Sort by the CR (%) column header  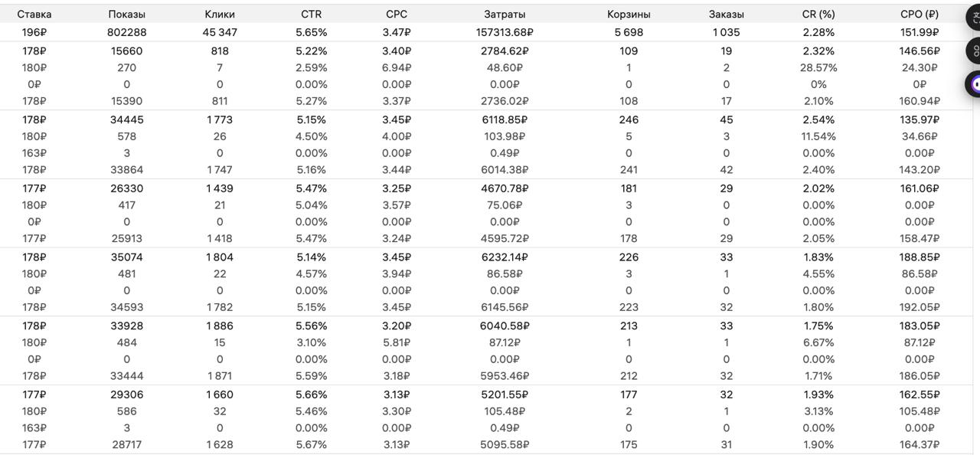pyautogui.click(x=818, y=14)
